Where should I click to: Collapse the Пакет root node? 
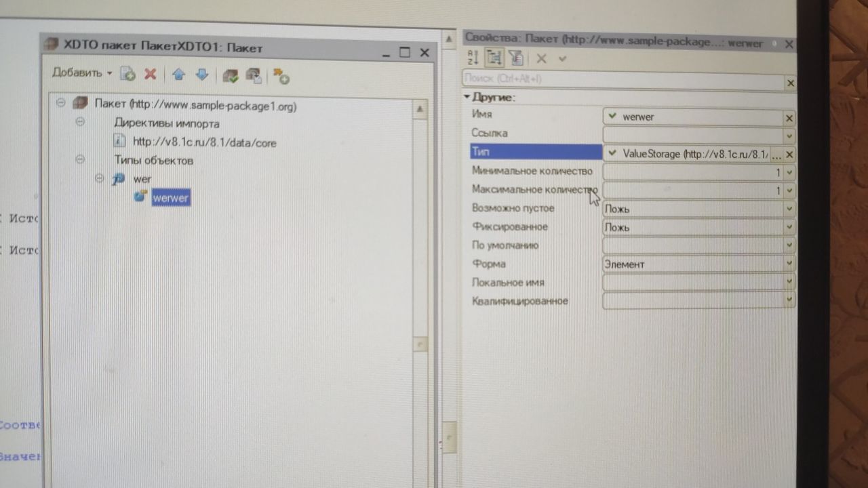(x=60, y=103)
